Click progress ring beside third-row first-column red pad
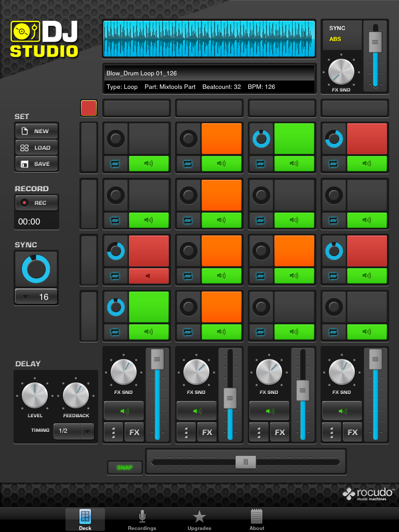Image resolution: width=399 pixels, height=532 pixels. point(116,251)
